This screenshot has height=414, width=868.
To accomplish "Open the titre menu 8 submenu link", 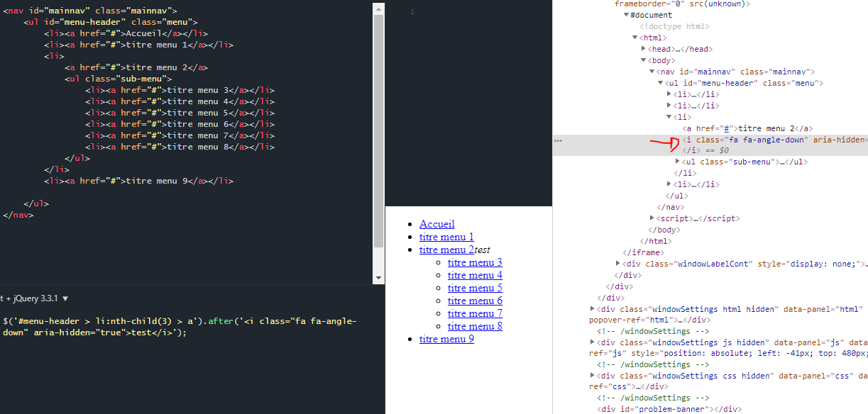I will coord(475,326).
